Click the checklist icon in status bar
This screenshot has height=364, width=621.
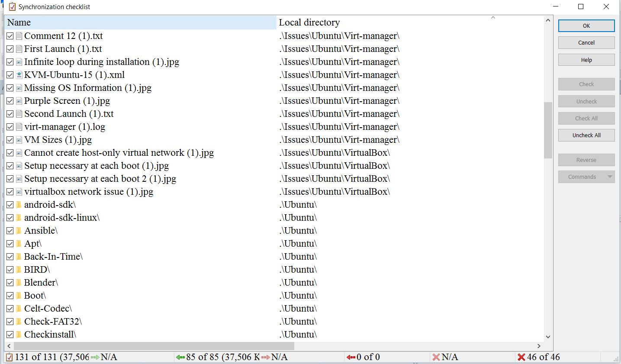coord(10,357)
